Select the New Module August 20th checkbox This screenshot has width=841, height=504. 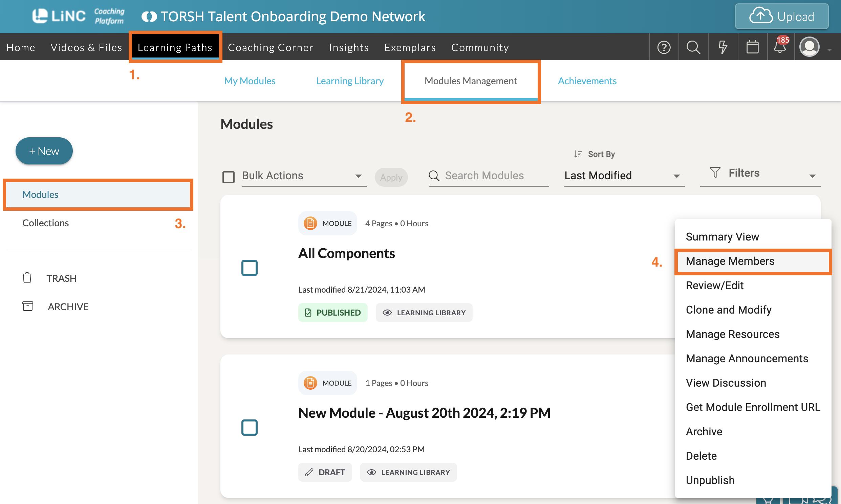(249, 427)
